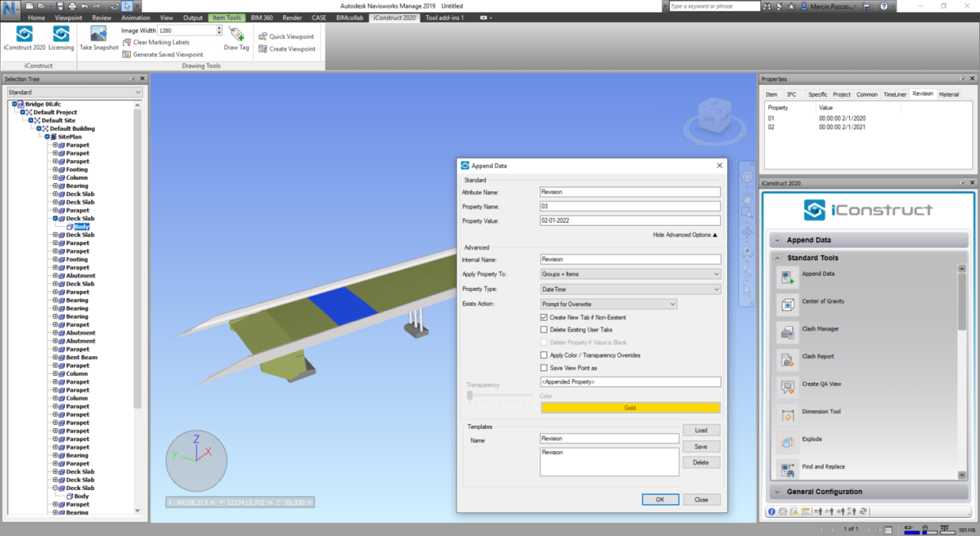Screen dimensions: 980x536
Task: Click the Licensing icon in ribbon
Action: [x=61, y=34]
